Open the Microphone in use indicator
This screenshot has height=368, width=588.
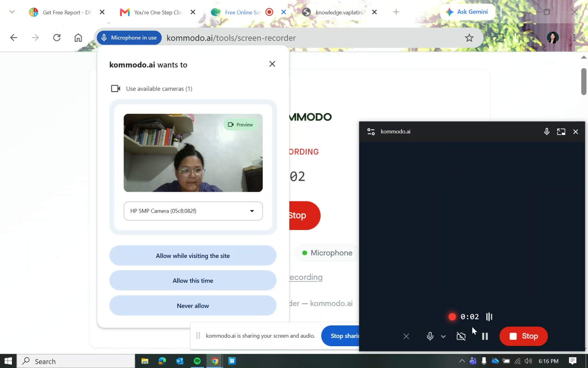(x=129, y=37)
